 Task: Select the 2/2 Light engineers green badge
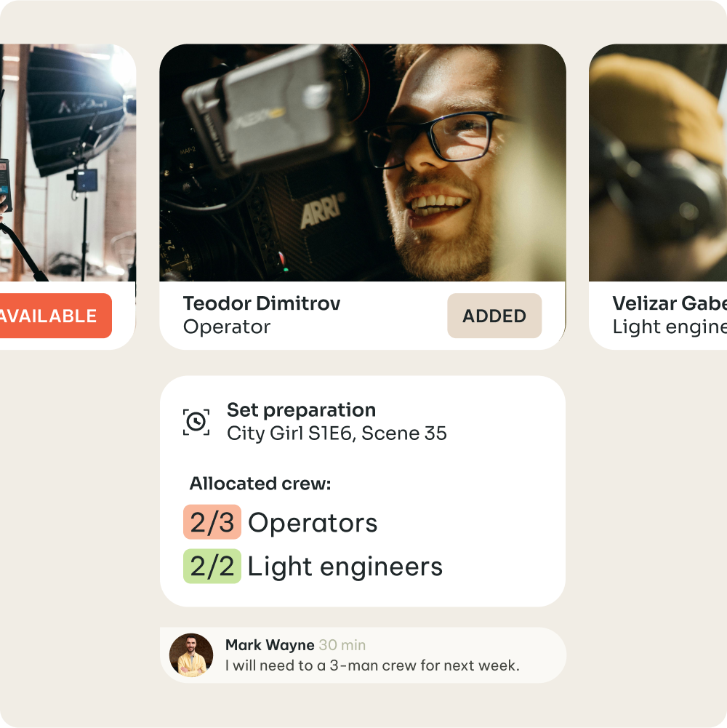pos(212,566)
